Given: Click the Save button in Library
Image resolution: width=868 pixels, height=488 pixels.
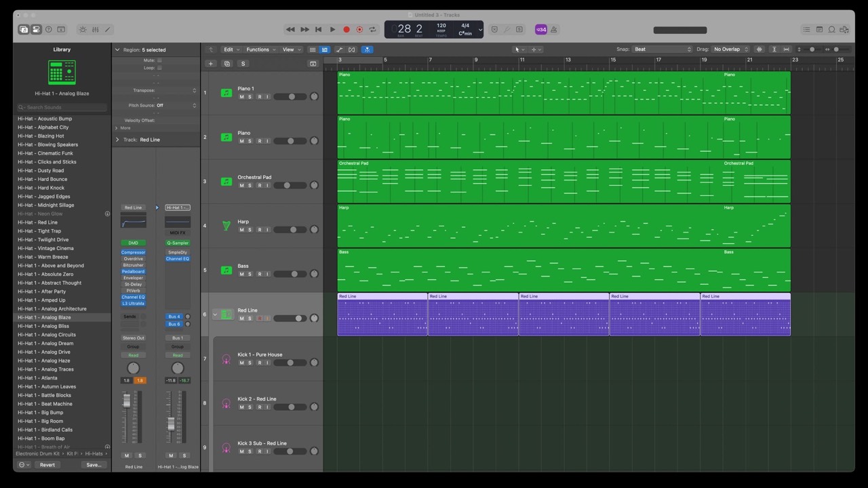Looking at the screenshot, I should coord(94,465).
